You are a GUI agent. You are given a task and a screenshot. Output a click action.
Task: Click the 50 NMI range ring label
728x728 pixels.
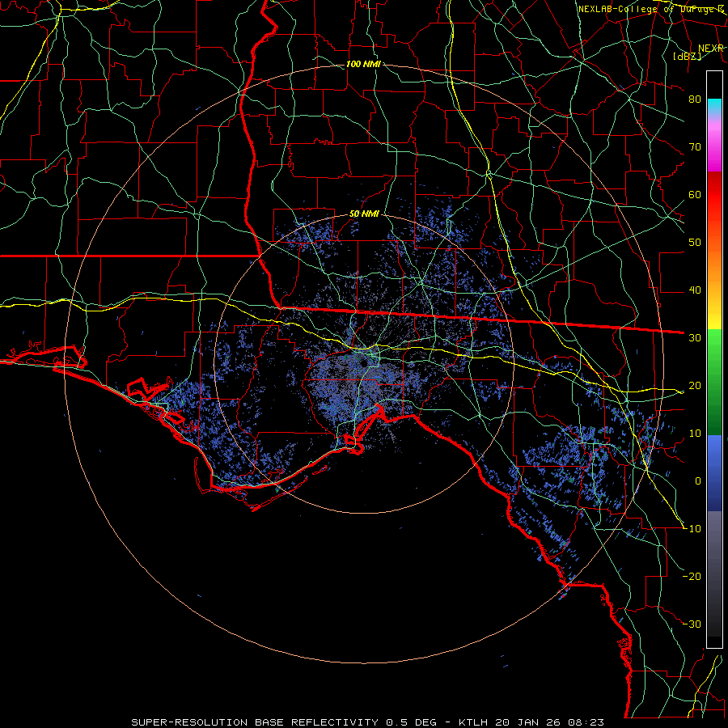pyautogui.click(x=364, y=214)
